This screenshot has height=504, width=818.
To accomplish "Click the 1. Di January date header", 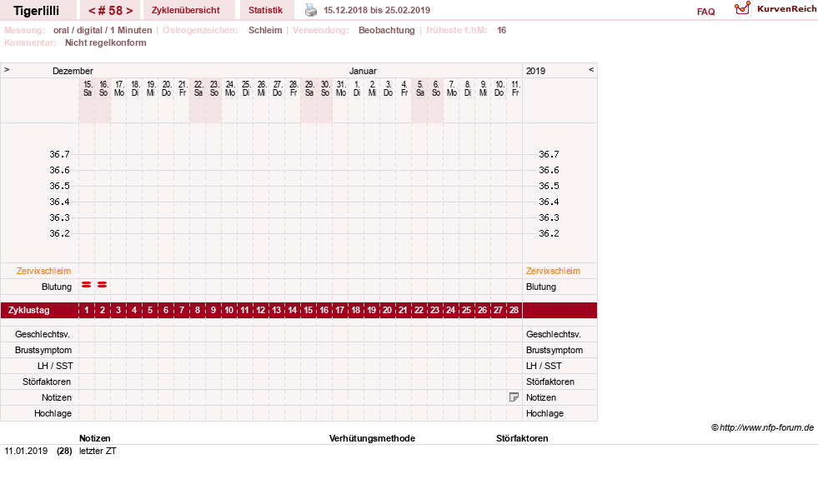I will coord(357,88).
